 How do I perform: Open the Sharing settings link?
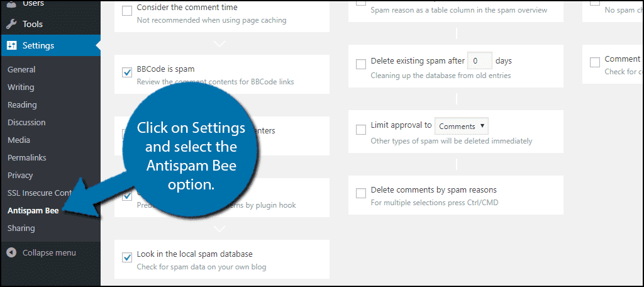tap(21, 228)
